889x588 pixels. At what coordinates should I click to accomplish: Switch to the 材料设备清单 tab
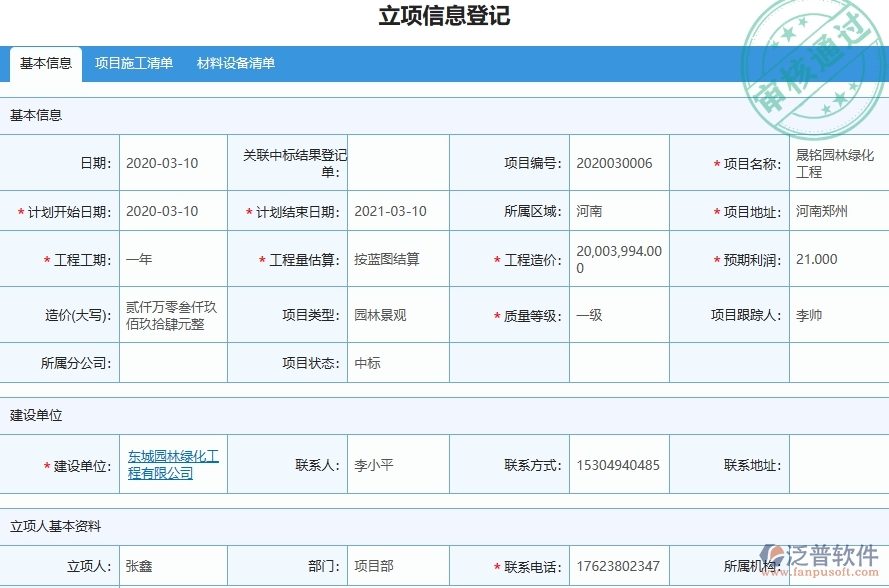(233, 63)
